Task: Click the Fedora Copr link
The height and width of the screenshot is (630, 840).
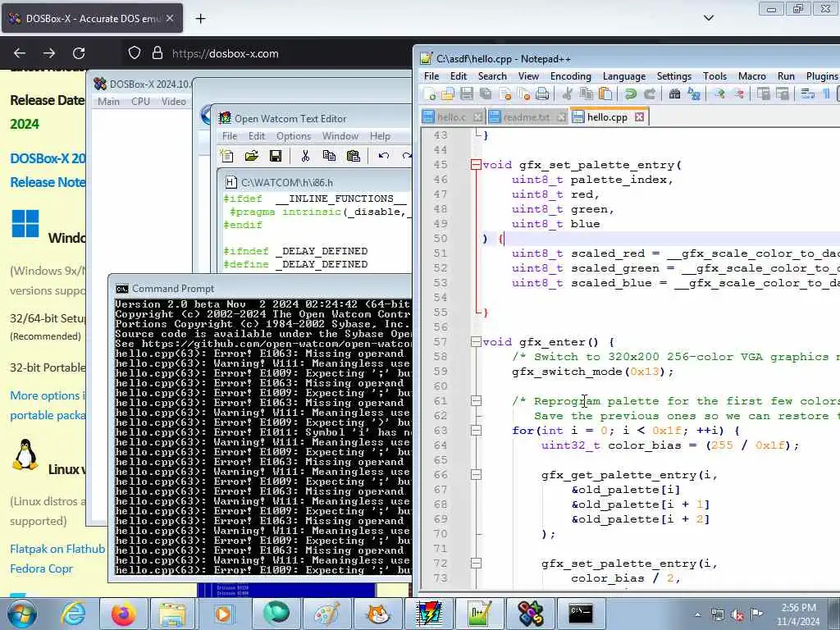Action: coord(41,568)
